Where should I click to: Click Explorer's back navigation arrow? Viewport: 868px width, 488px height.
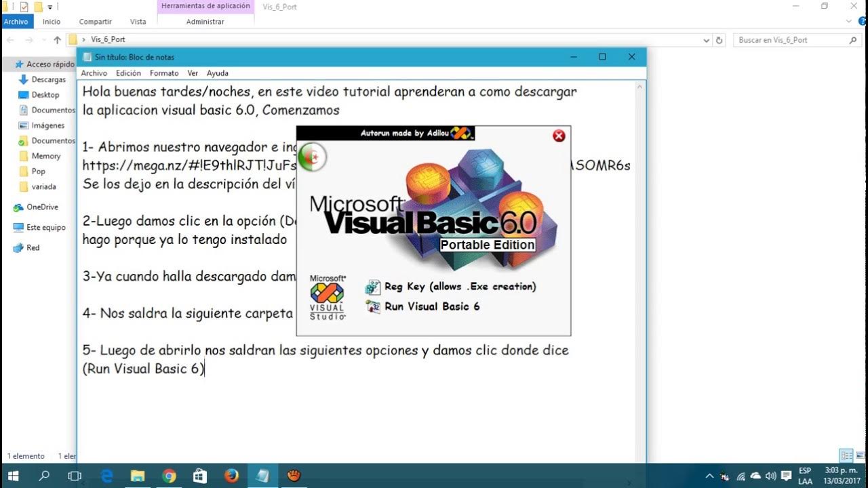coord(10,40)
